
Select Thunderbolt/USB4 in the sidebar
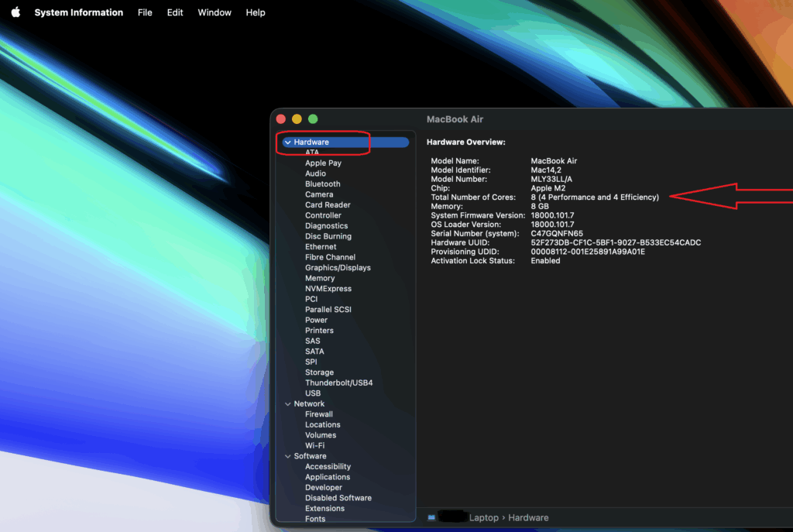pos(339,383)
